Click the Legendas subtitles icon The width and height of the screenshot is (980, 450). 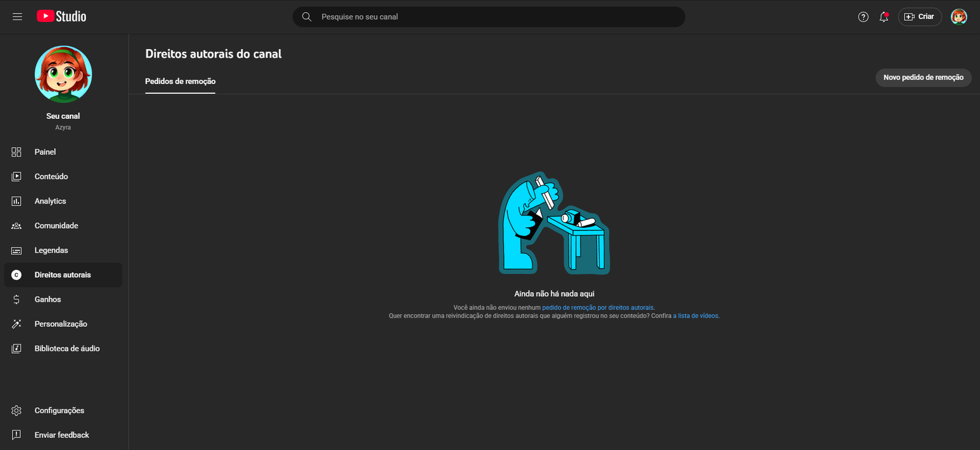[17, 250]
